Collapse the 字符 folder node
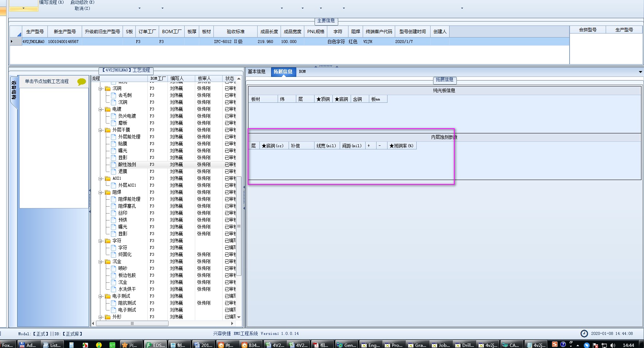This screenshot has width=644, height=348. 100,241
